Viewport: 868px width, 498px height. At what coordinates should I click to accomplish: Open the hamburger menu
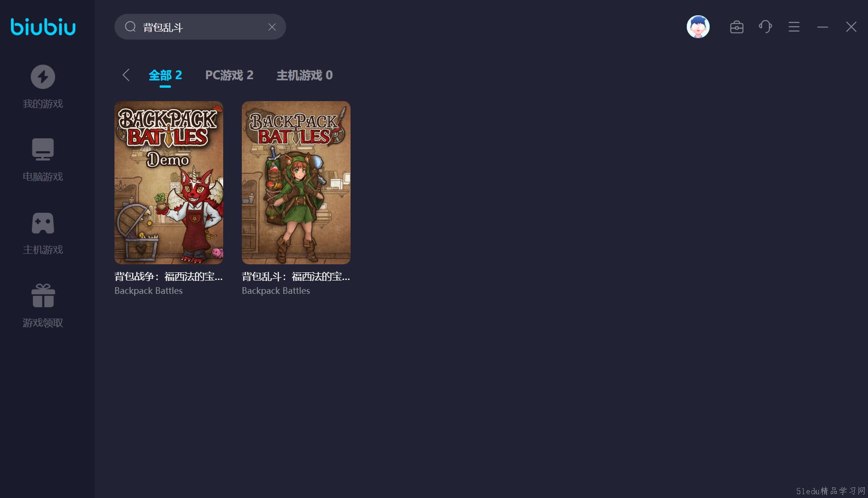794,27
